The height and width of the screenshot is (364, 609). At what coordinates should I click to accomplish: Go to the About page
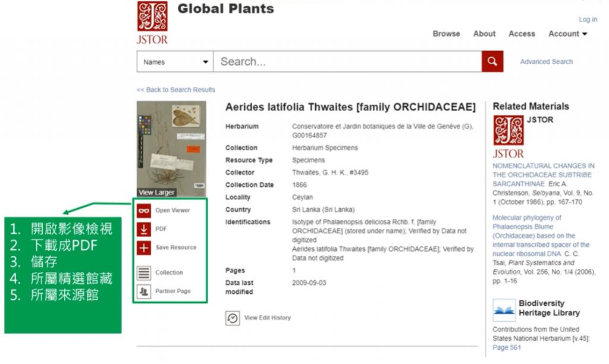tap(484, 34)
